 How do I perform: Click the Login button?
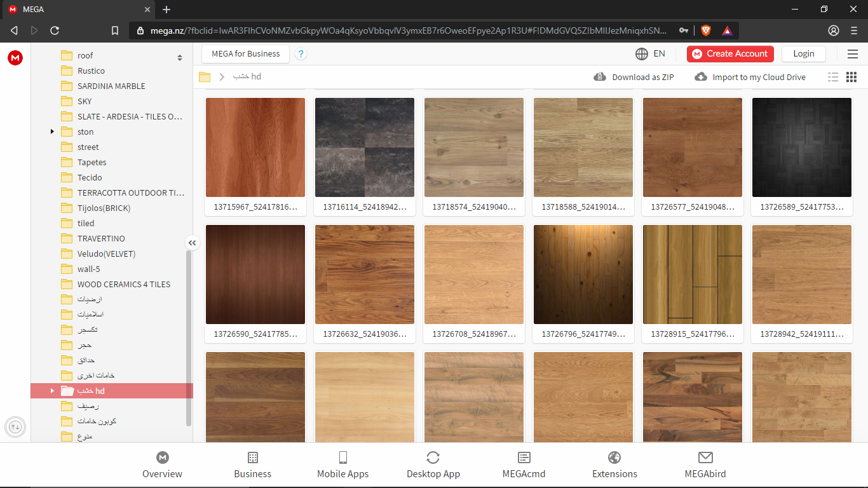pos(803,54)
